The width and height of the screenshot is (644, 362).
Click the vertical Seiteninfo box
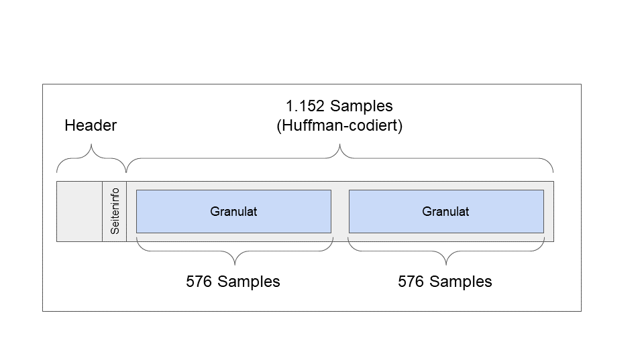(x=115, y=211)
